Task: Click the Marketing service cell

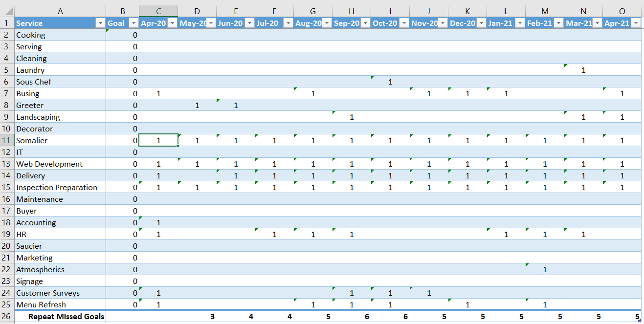Action: (60, 258)
